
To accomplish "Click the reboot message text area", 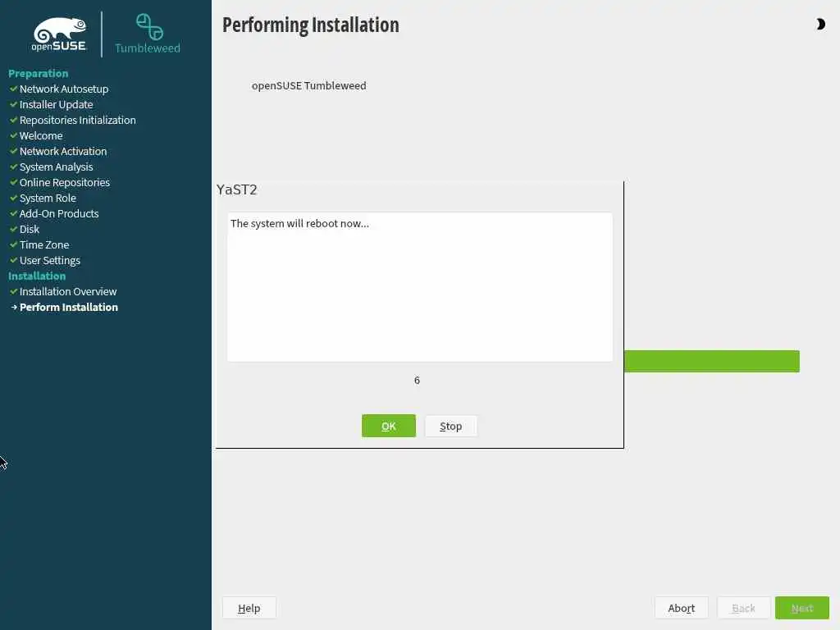I will click(x=419, y=287).
